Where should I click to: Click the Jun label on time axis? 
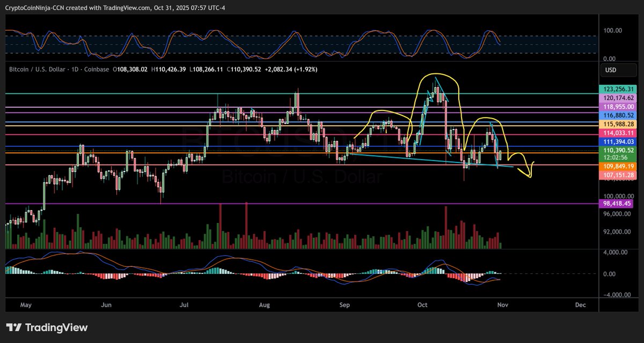[x=106, y=305]
